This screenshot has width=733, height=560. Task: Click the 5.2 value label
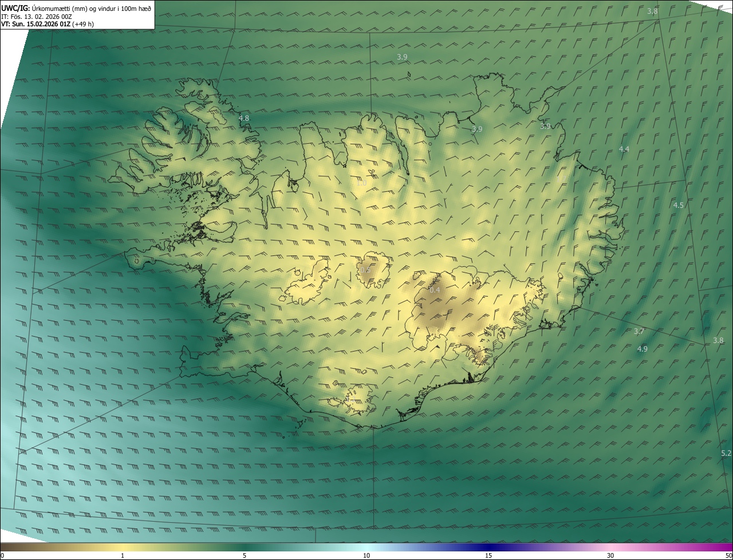coord(726,453)
